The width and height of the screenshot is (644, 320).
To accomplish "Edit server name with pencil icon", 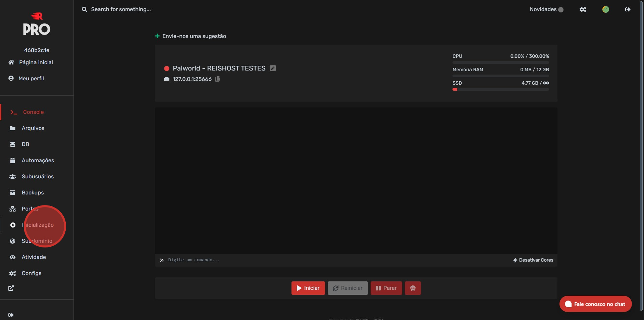I will [273, 68].
